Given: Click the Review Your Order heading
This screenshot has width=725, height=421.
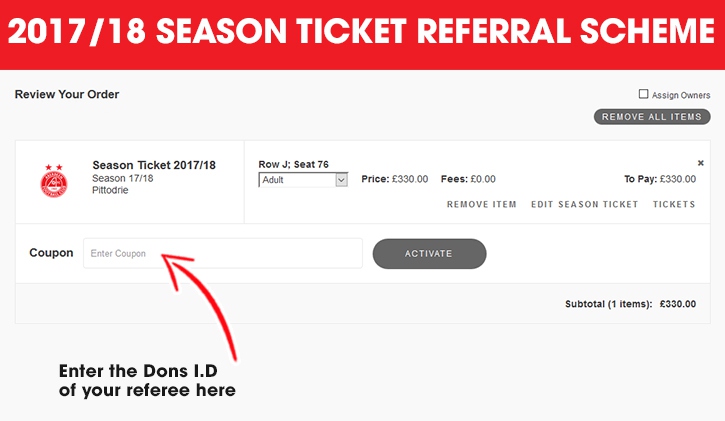Looking at the screenshot, I should click(67, 94).
